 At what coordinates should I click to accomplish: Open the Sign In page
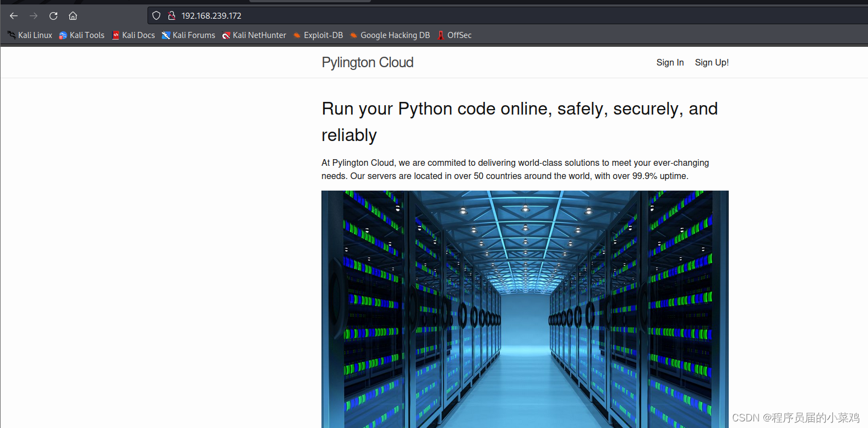[670, 63]
